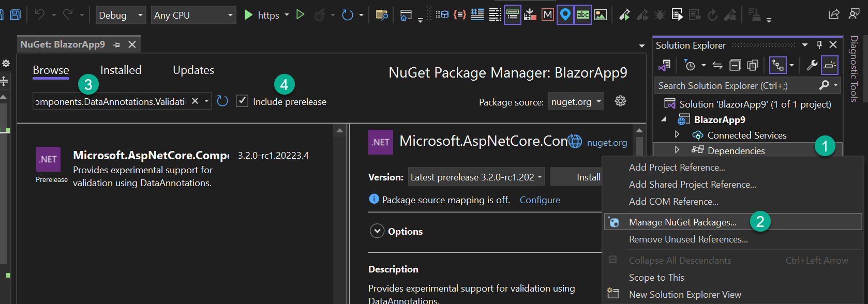868x304 pixels.
Task: Click the browser window home icon
Action: pyautogui.click(x=406, y=15)
